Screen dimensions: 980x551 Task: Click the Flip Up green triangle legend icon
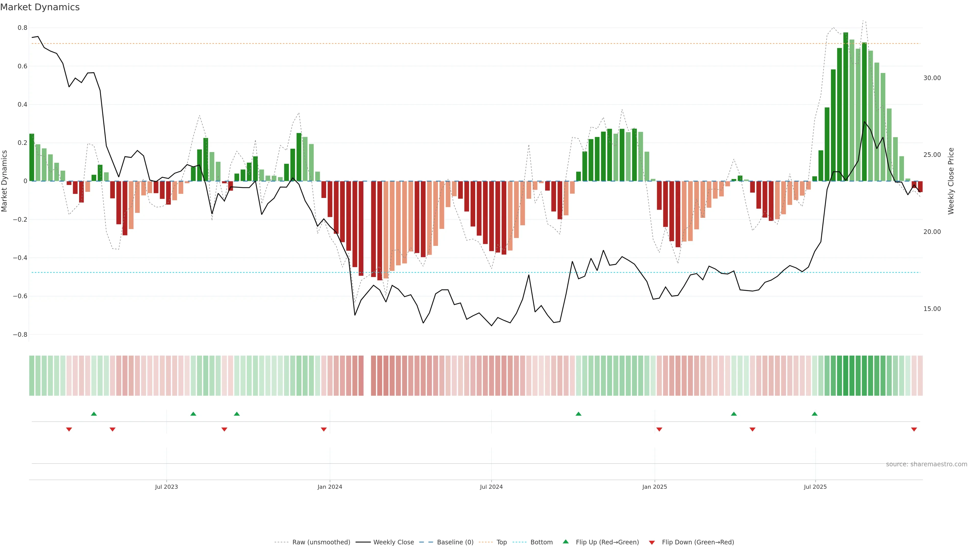point(566,542)
